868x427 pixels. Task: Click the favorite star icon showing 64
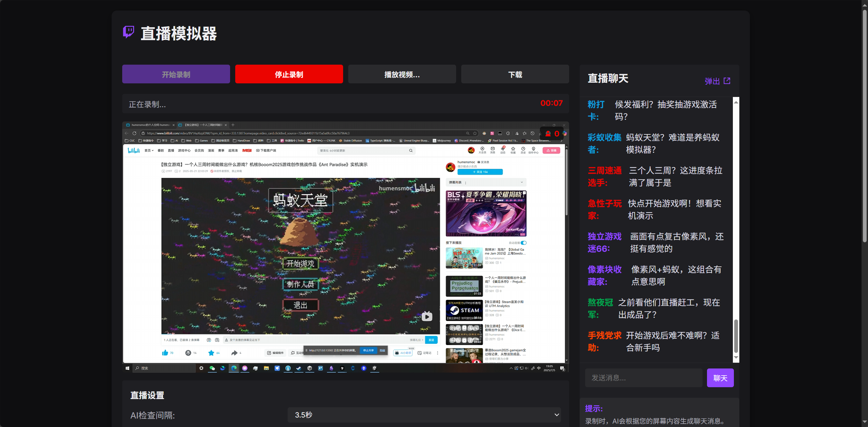click(x=211, y=353)
